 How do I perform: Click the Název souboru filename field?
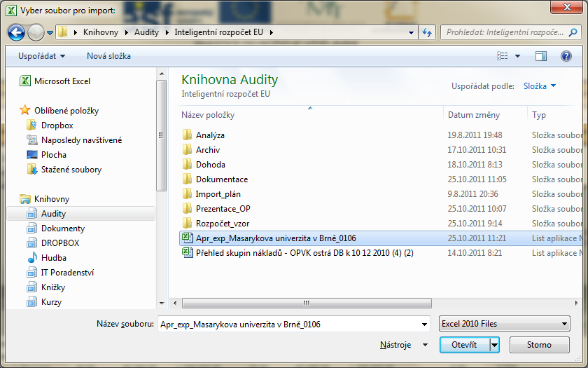[288, 325]
